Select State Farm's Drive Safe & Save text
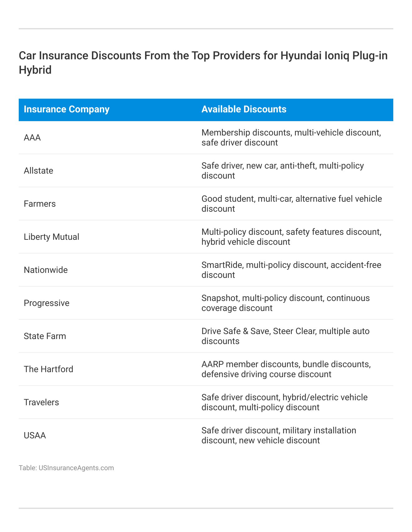This screenshot has height=532, width=412. (x=285, y=336)
